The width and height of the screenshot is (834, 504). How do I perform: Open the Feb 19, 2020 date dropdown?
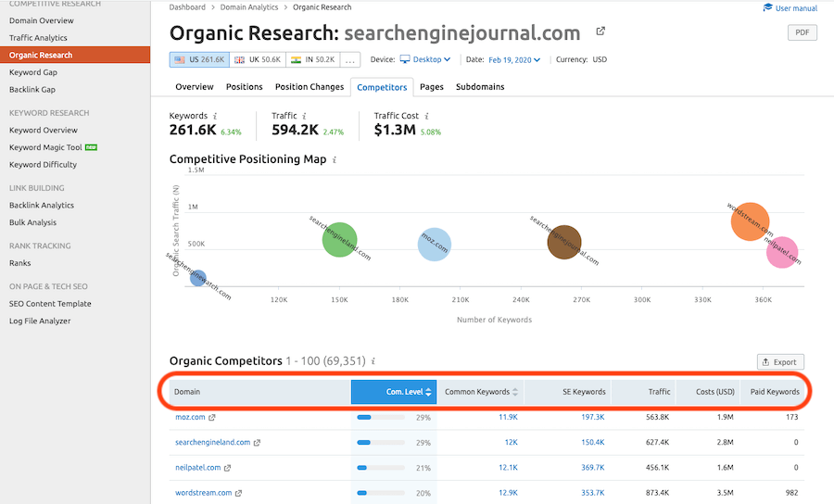[x=516, y=59]
